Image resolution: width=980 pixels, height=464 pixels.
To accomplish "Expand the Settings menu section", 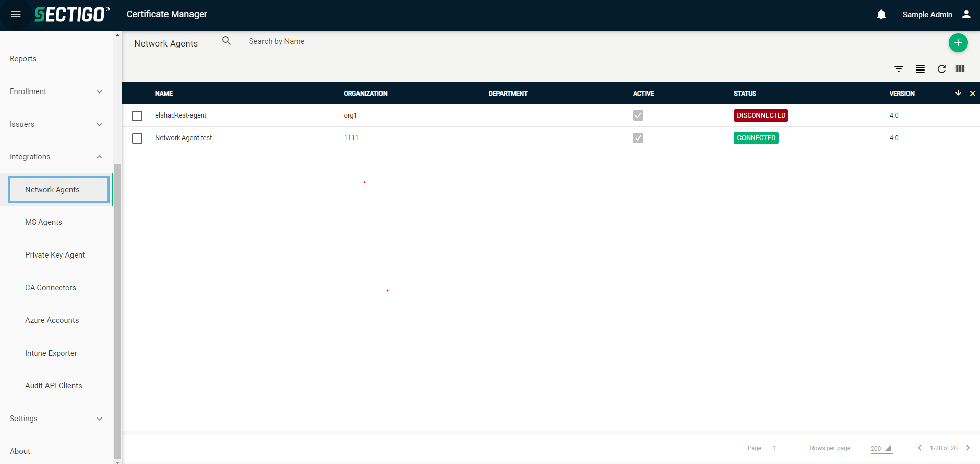I will pos(56,419).
